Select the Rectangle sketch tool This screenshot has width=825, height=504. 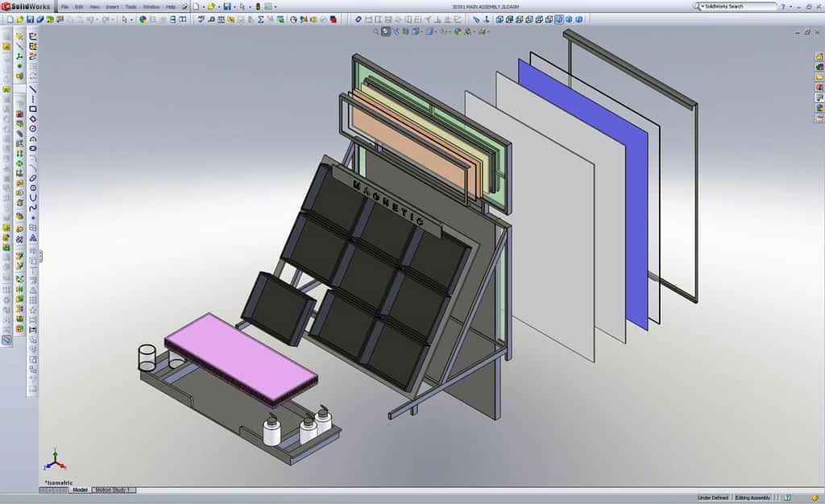point(33,109)
